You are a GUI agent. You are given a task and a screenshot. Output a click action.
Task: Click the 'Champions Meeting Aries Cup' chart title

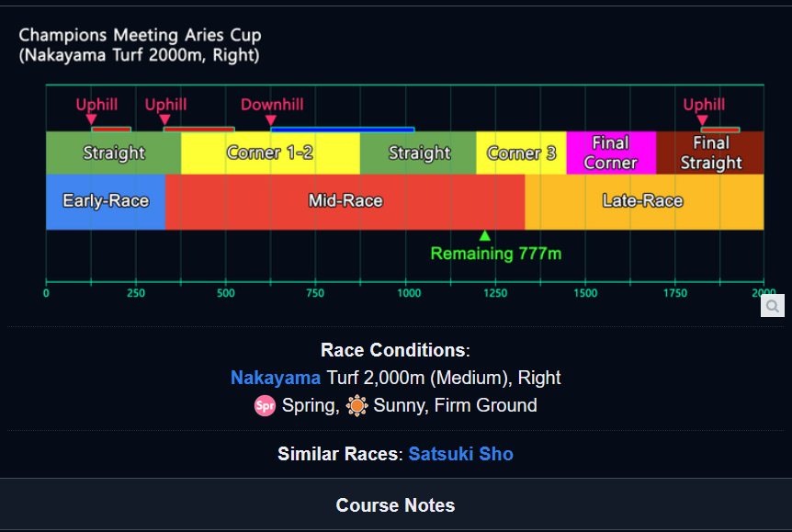140,35
